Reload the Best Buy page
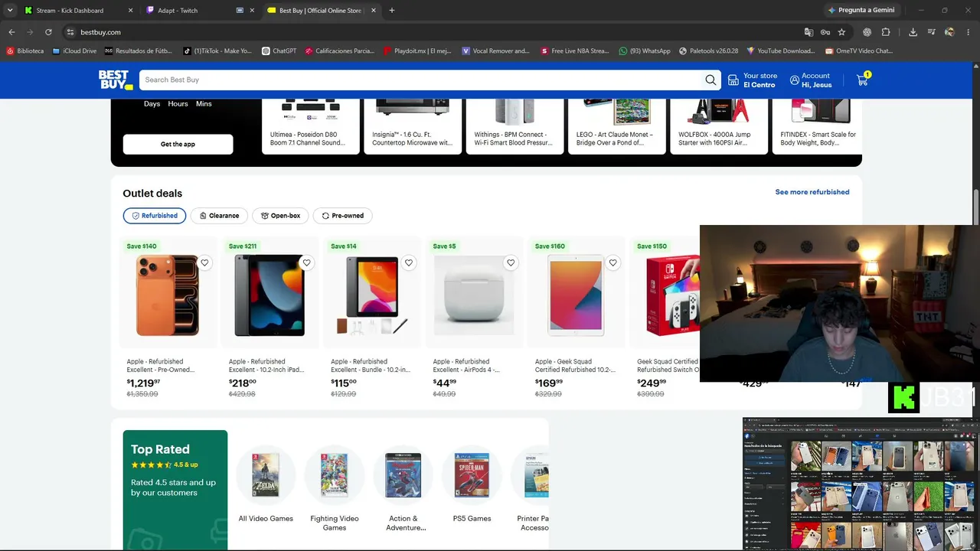Viewport: 980px width, 551px height. pyautogui.click(x=48, y=32)
